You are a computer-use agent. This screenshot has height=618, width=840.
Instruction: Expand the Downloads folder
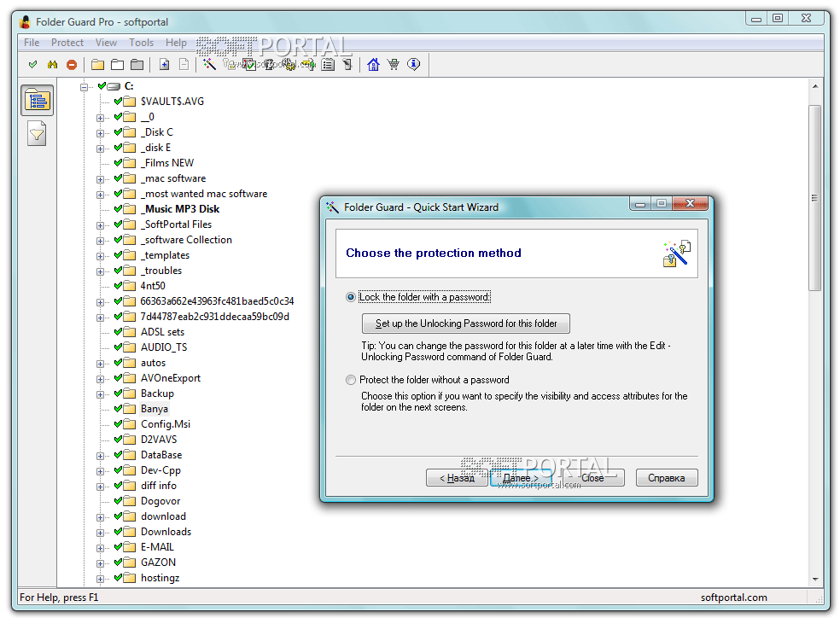(100, 533)
